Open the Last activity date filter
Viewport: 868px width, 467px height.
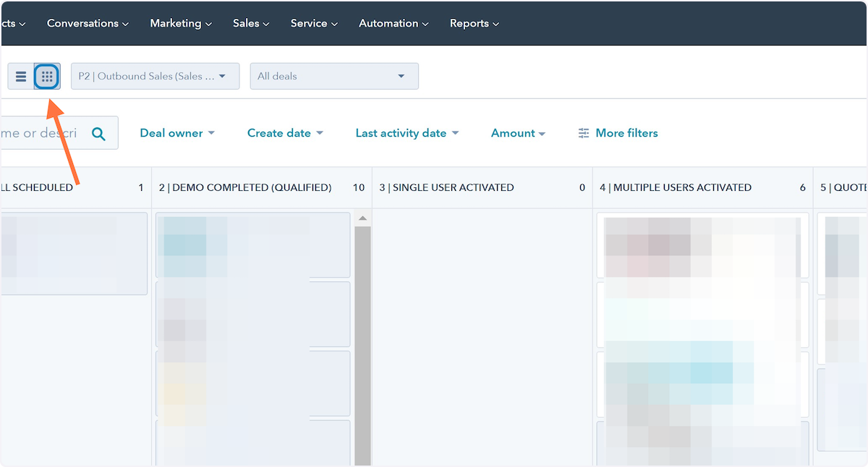(x=407, y=133)
